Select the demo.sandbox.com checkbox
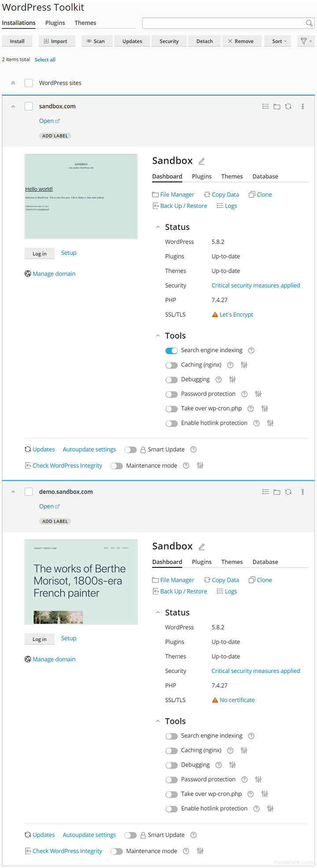Viewport: 317px width, 868px height. (29, 492)
